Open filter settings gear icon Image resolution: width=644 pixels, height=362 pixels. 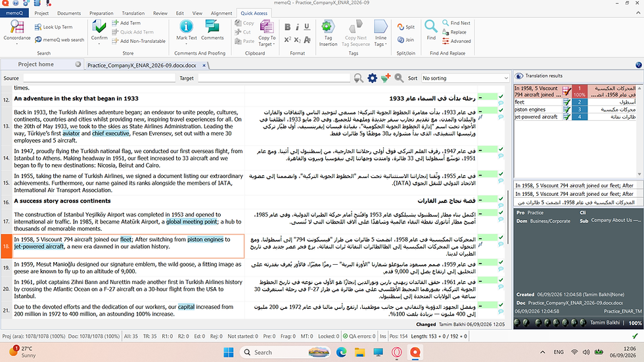[372, 78]
